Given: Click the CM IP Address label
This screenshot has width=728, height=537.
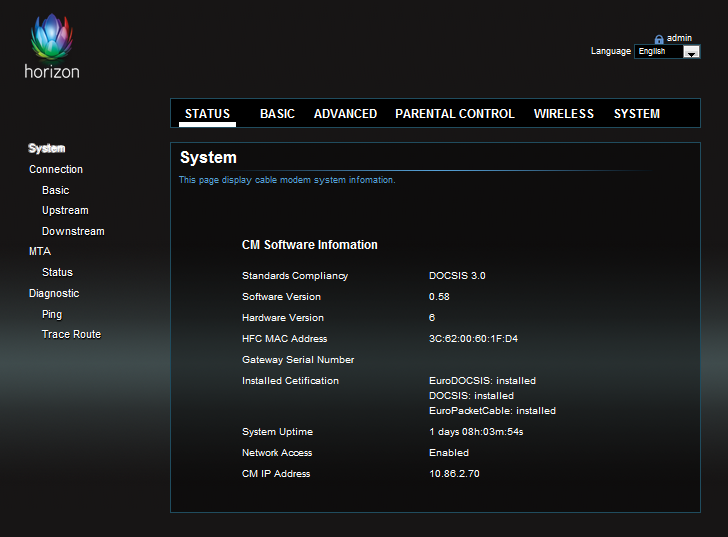Looking at the screenshot, I should coord(276,474).
